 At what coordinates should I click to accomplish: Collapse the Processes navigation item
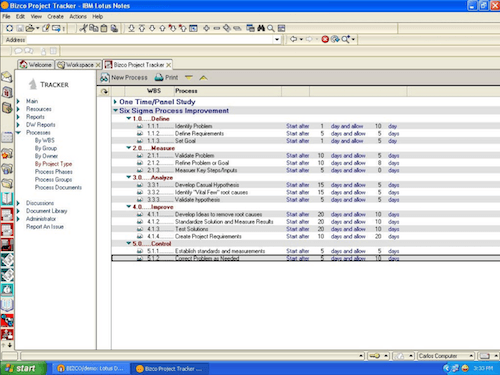[19, 133]
